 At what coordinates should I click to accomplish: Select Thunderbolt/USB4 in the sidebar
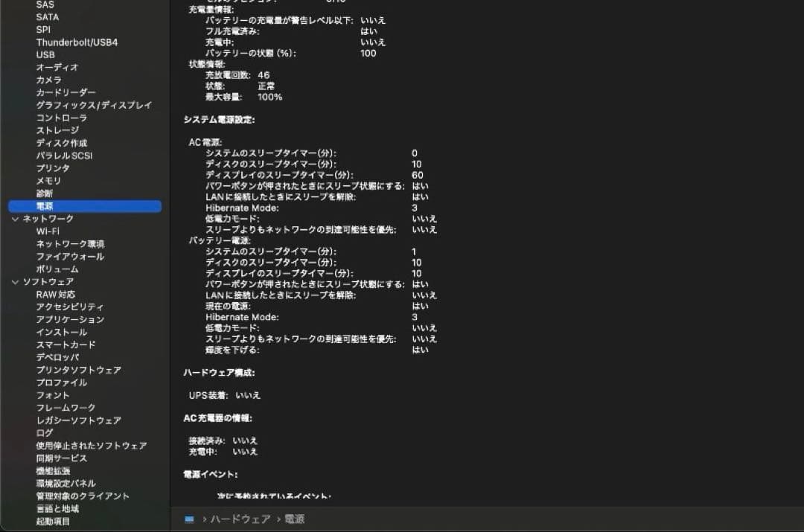click(x=77, y=42)
